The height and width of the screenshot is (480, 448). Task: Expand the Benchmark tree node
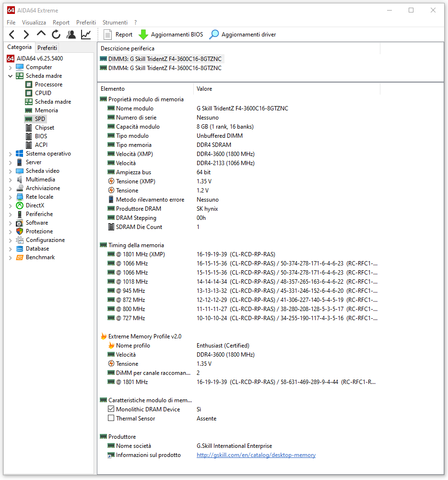click(x=11, y=258)
